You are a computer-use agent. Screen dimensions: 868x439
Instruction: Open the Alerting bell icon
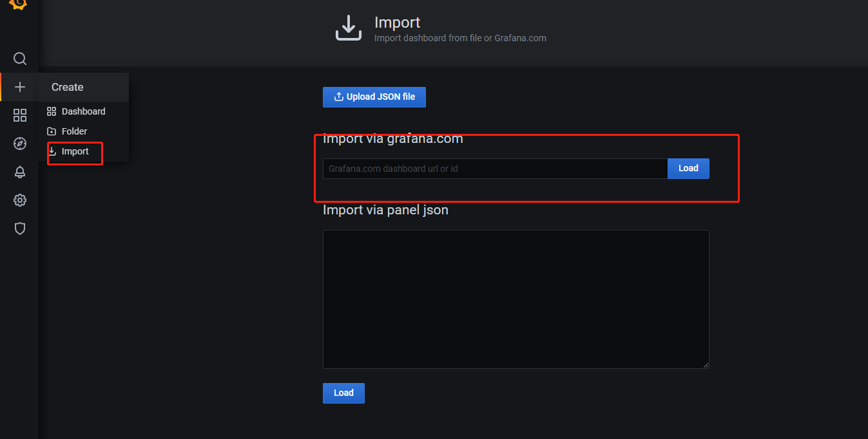coord(20,172)
